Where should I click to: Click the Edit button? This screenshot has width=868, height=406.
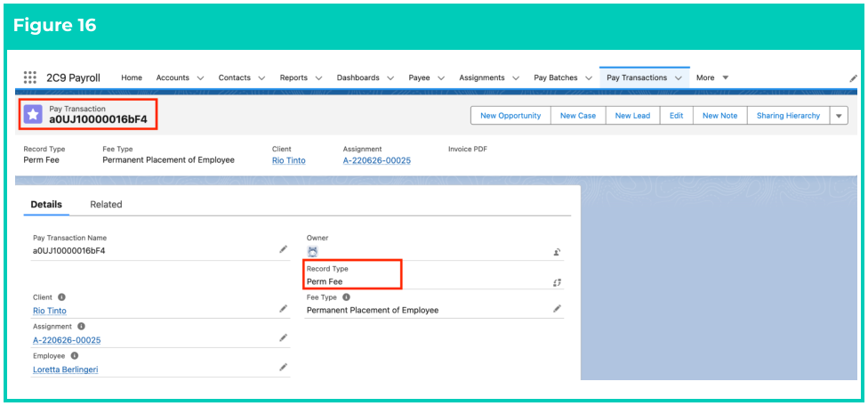click(x=677, y=116)
